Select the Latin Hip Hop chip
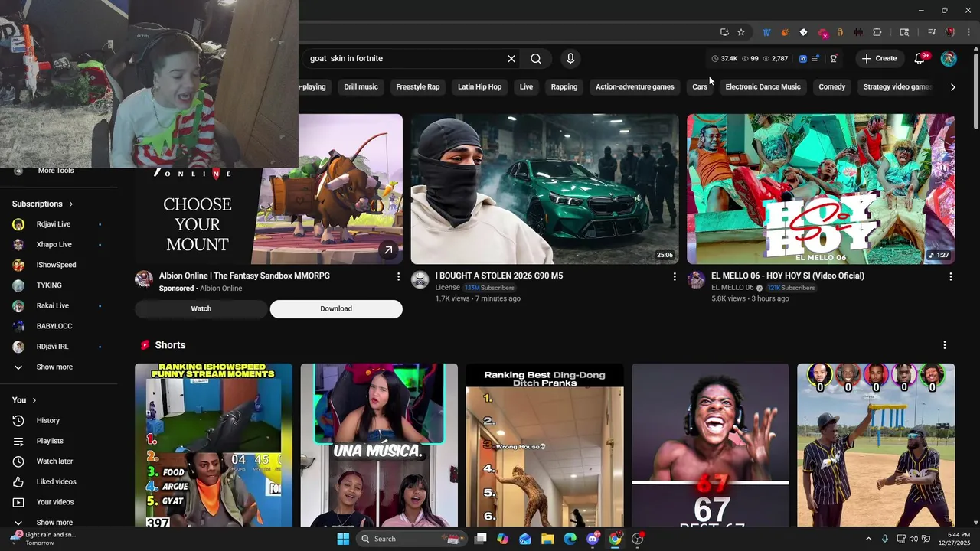Viewport: 980px width, 551px height. (479, 87)
